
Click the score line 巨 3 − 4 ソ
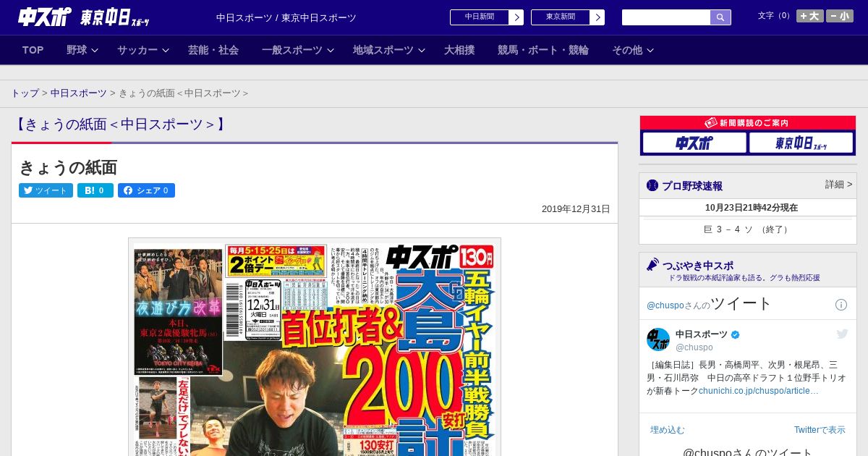coord(748,229)
